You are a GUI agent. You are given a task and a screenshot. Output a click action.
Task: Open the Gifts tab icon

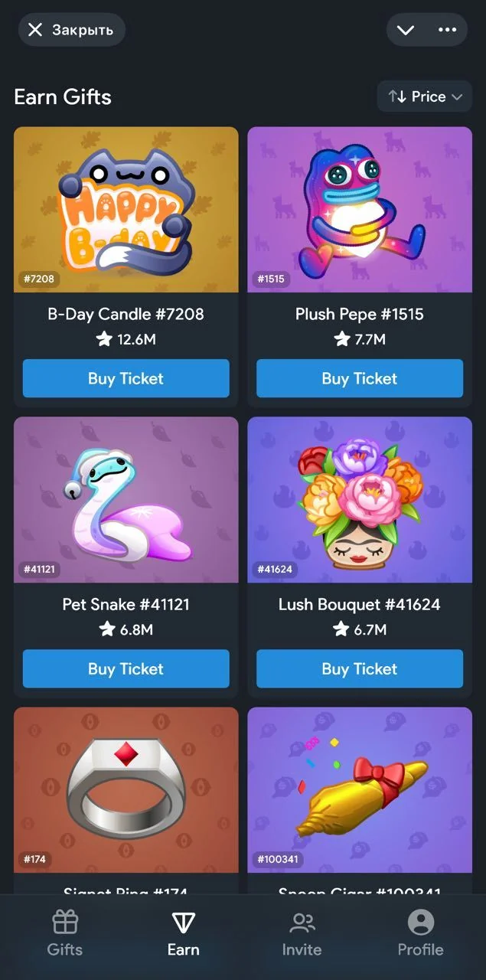(65, 923)
